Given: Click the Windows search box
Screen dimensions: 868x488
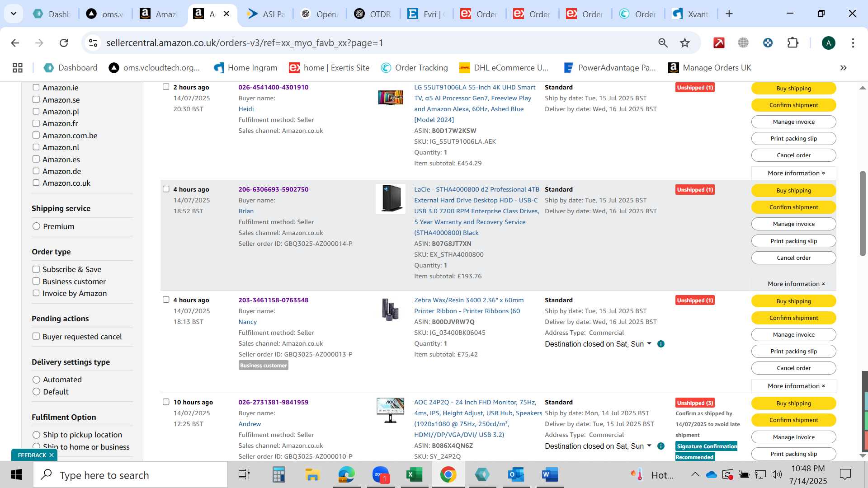Looking at the screenshot, I should [x=130, y=475].
